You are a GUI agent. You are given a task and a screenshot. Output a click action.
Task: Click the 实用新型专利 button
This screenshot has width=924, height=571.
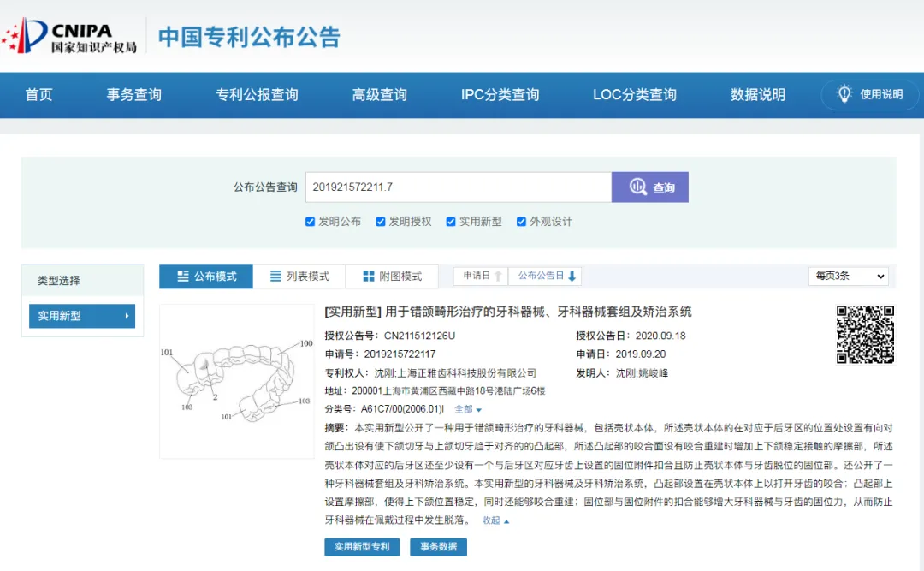pos(362,547)
